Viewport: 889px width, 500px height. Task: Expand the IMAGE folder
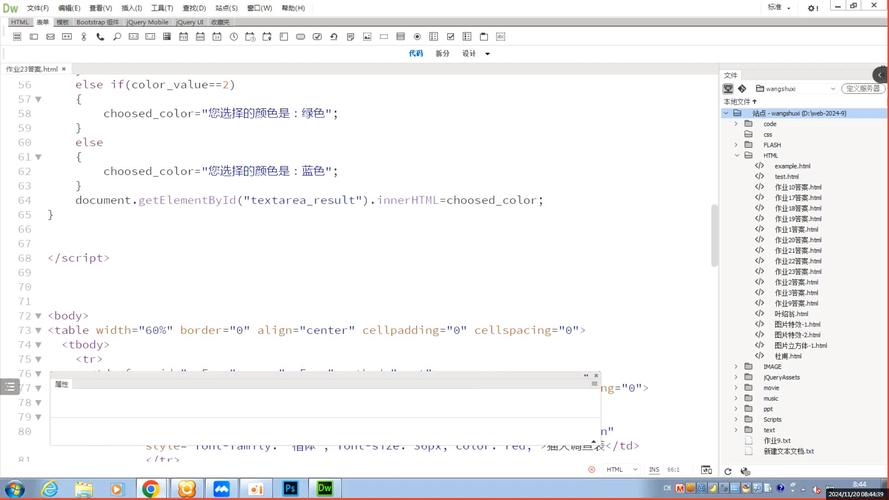[736, 367]
